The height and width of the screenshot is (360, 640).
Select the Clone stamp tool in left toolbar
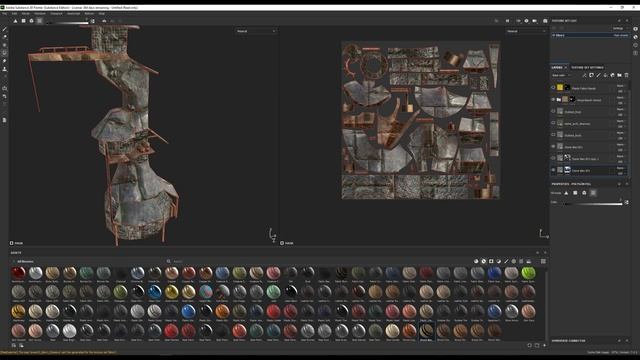(x=4, y=69)
